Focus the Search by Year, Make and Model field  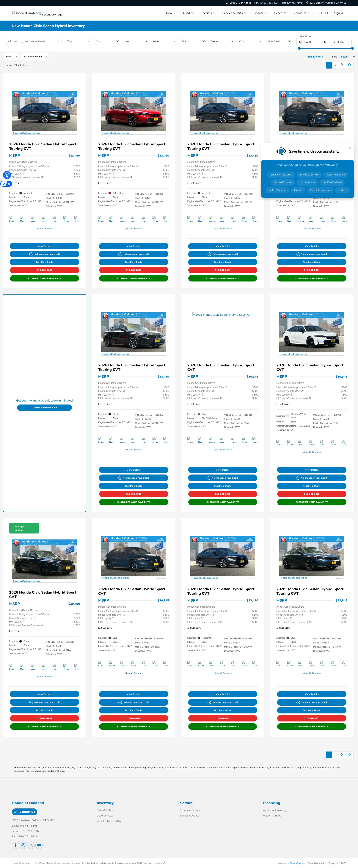(x=32, y=41)
